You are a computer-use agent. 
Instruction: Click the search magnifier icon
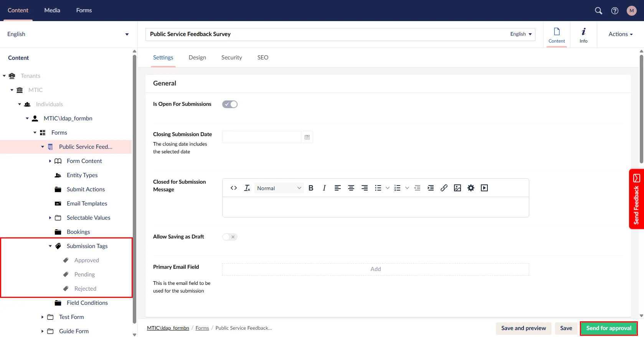598,11
